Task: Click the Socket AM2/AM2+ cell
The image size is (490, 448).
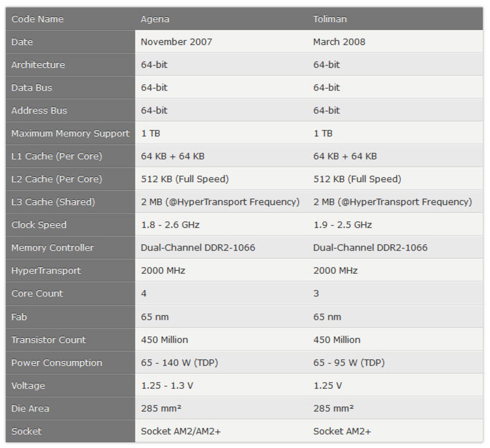Action: [181, 431]
